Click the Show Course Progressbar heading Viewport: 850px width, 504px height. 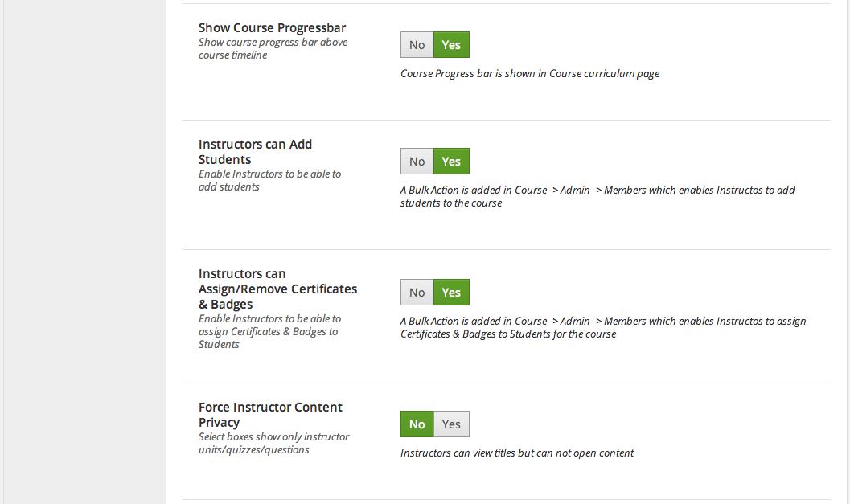272,27
